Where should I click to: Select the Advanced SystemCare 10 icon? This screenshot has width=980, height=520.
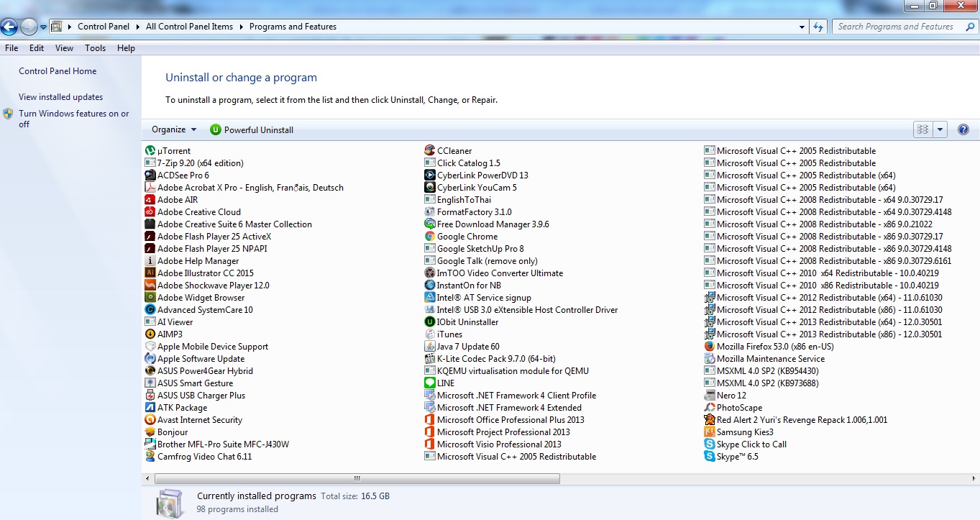click(150, 310)
